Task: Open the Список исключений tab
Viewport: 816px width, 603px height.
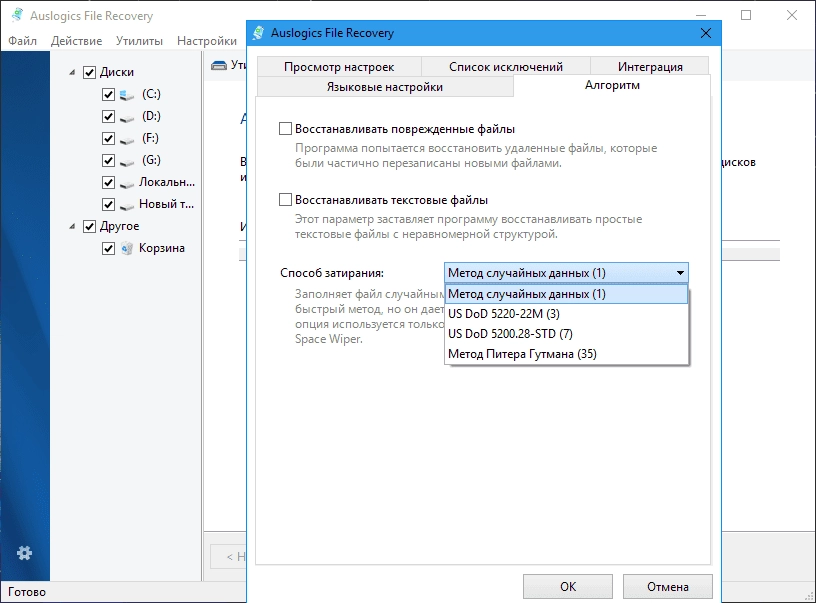Action: coord(505,67)
